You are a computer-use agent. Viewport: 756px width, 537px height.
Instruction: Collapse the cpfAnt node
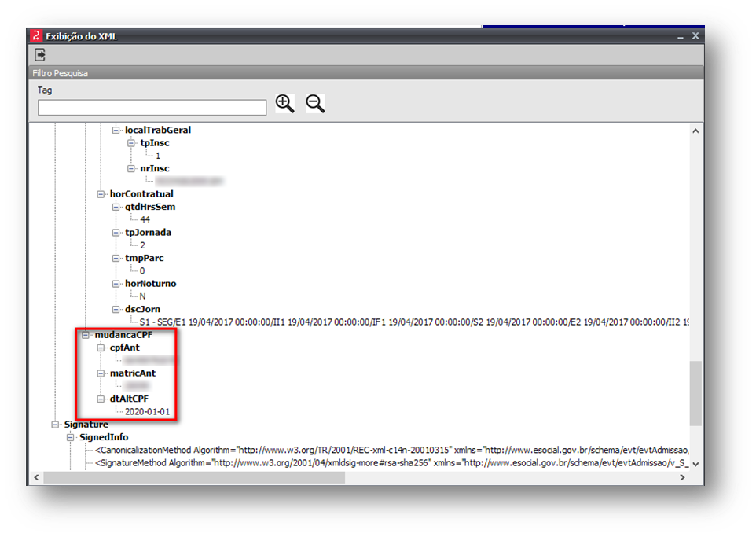click(x=101, y=348)
